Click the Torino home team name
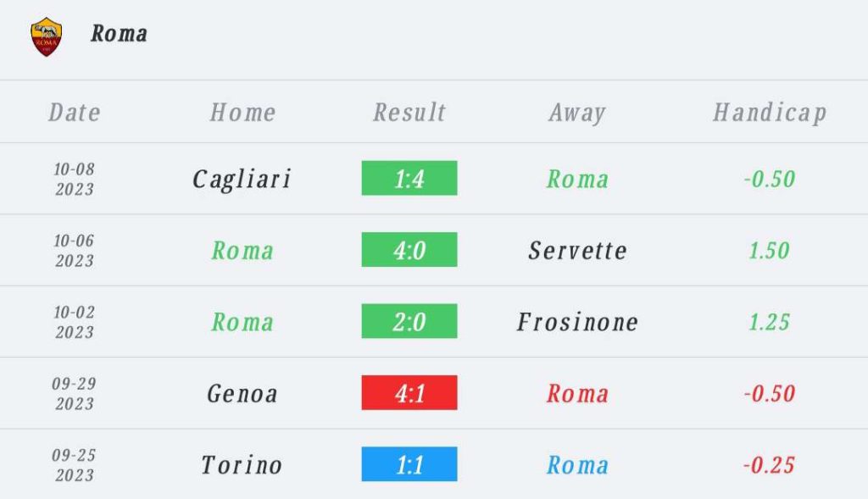The width and height of the screenshot is (868, 499). click(x=242, y=465)
